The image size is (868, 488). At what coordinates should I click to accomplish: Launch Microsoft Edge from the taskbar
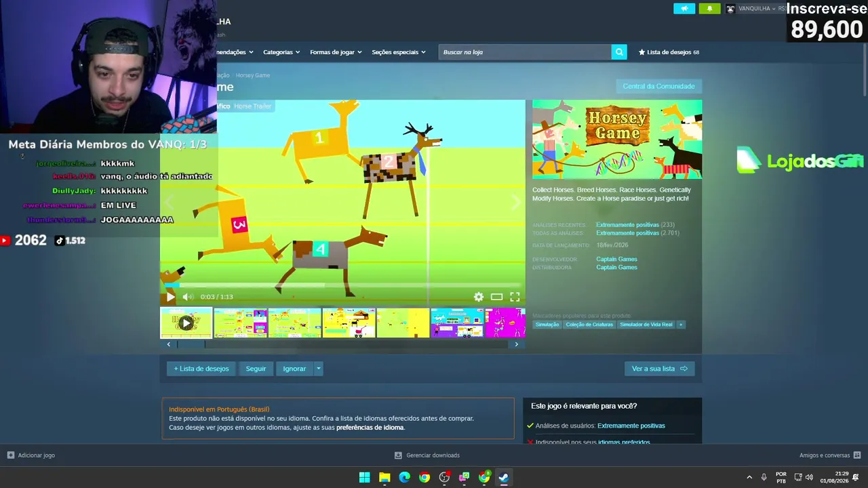tap(404, 477)
